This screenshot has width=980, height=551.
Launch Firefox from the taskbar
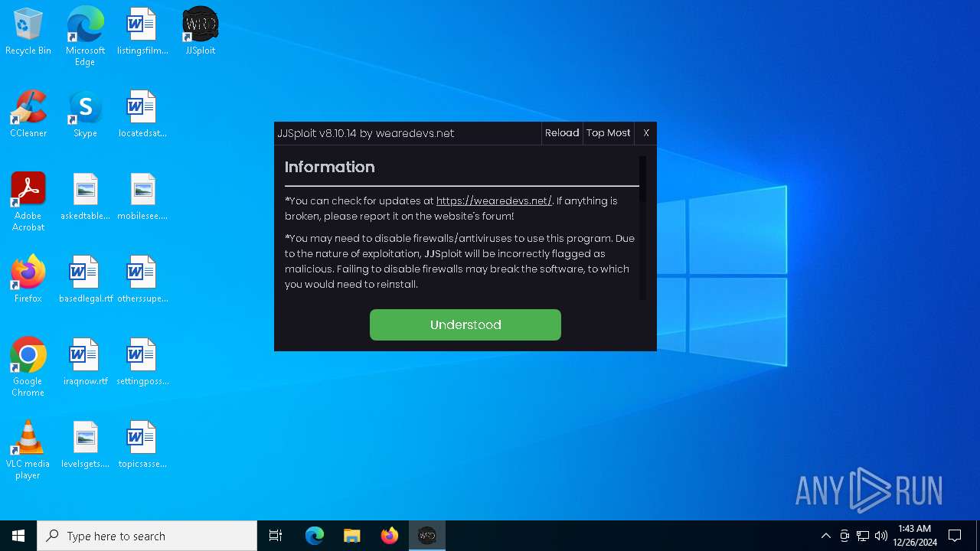click(x=390, y=536)
